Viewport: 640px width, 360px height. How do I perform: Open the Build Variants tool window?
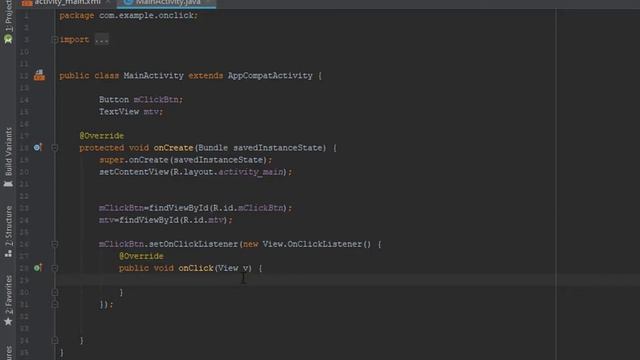pos(8,157)
